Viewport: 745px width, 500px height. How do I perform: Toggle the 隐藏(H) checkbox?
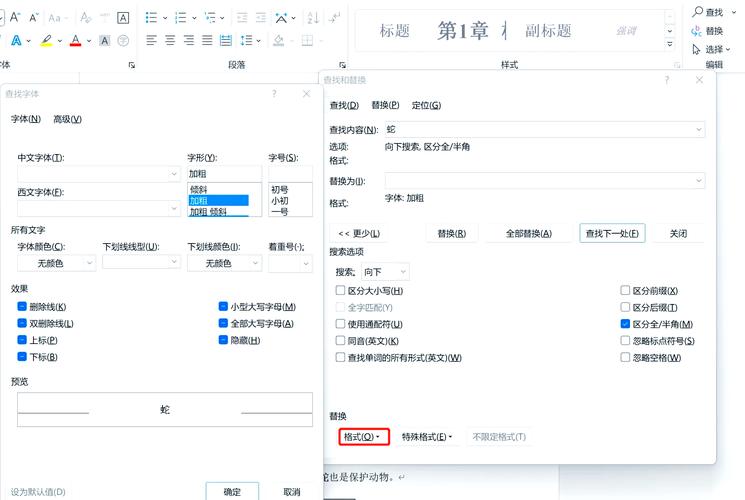tap(223, 340)
